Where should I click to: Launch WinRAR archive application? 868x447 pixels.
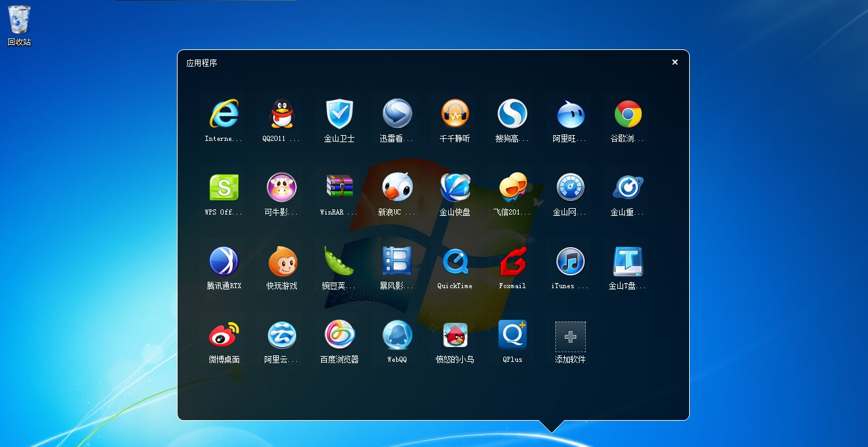[x=339, y=188]
